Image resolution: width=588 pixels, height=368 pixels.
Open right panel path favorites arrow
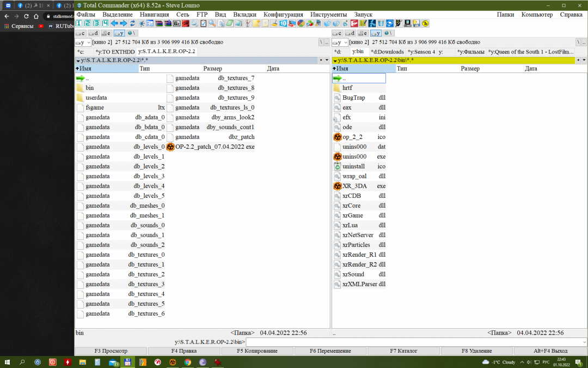(335, 61)
